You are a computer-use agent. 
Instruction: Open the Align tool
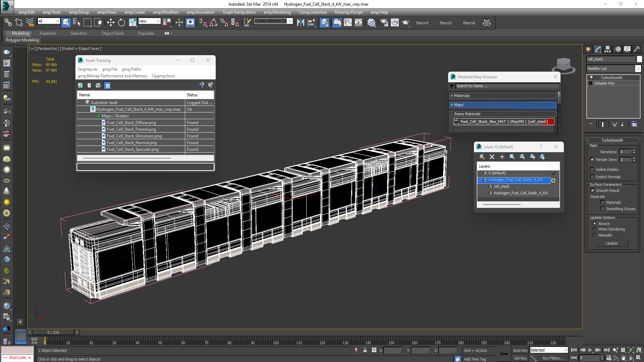tap(312, 22)
